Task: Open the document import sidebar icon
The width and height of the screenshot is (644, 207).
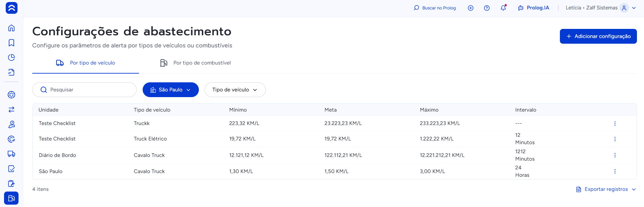Action: (x=11, y=72)
